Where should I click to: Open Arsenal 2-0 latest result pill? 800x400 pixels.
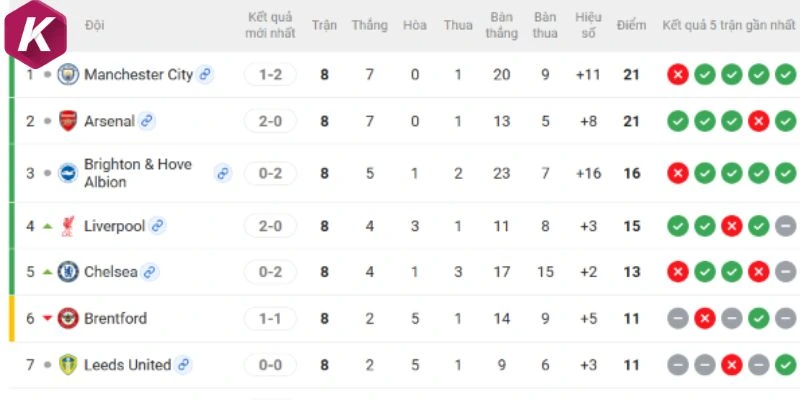tap(270, 121)
